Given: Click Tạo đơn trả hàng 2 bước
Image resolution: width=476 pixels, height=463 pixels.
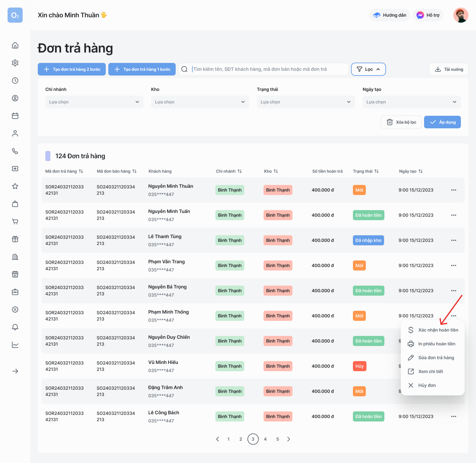Looking at the screenshot, I should click(72, 69).
